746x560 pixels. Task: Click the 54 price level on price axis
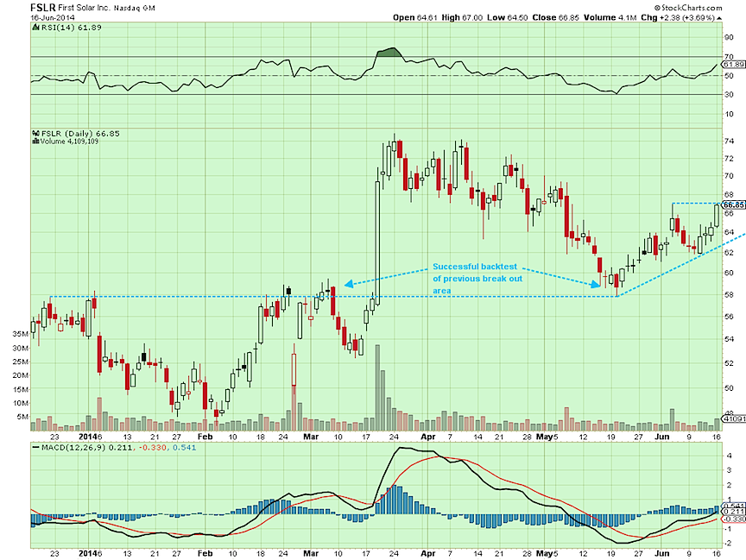[729, 339]
